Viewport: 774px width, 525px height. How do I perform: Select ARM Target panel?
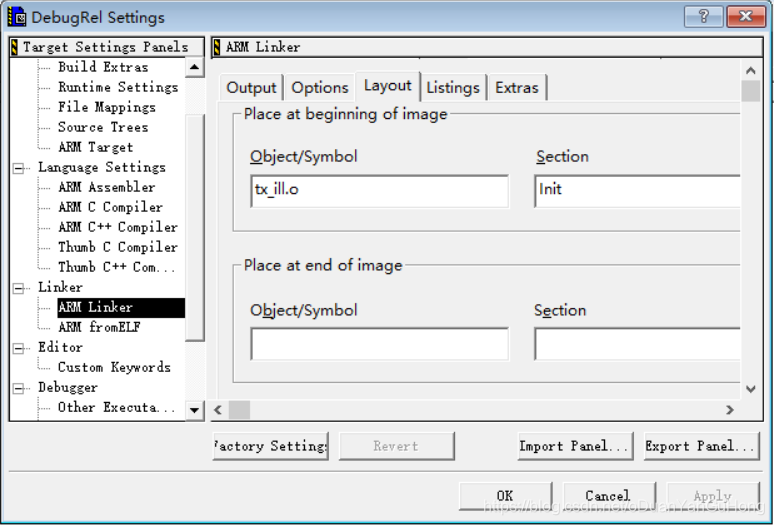pos(95,147)
